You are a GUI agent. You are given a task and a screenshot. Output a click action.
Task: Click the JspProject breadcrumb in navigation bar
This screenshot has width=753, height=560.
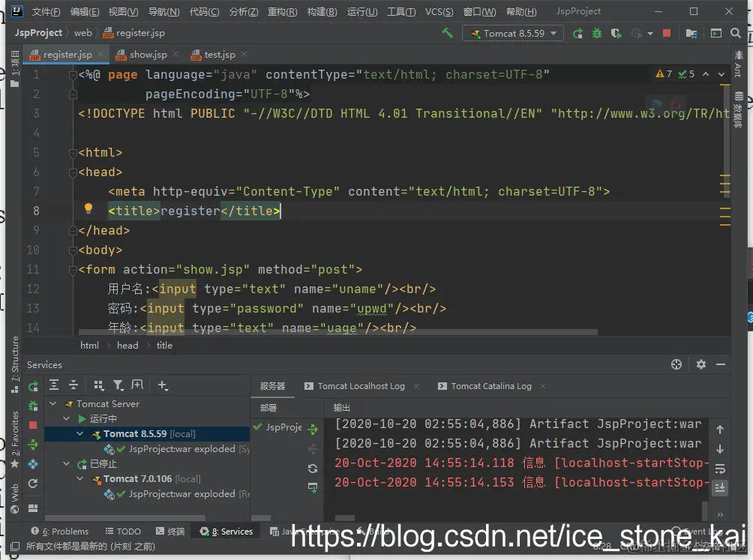coord(38,33)
